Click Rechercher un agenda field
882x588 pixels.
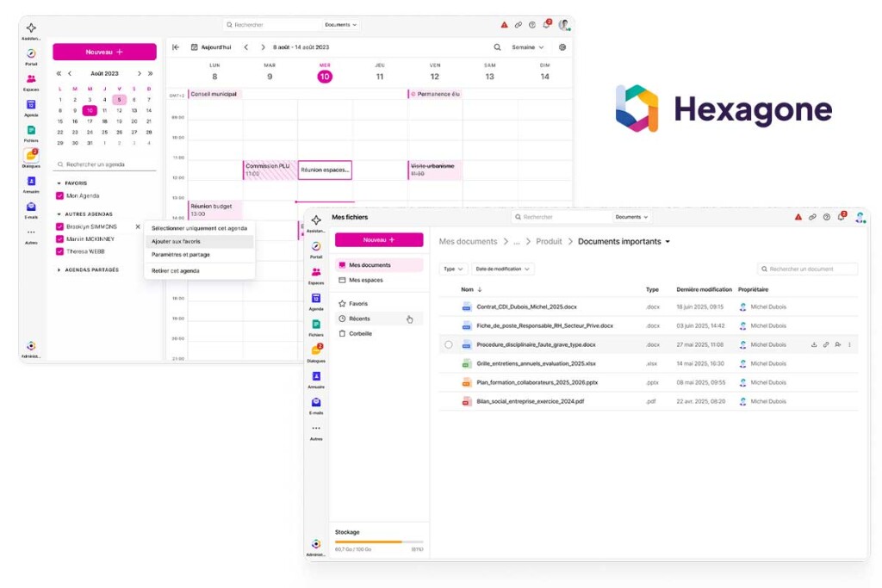[x=106, y=164]
